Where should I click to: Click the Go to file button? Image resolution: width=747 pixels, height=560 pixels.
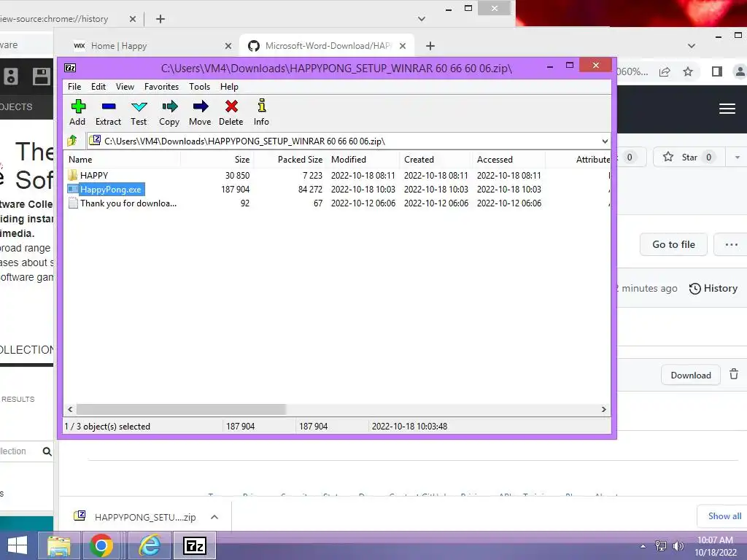tap(673, 244)
